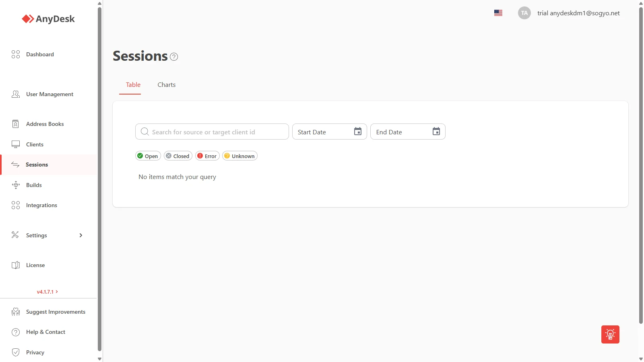
Task: Click the main page scroll down arrow
Action: (x=641, y=359)
